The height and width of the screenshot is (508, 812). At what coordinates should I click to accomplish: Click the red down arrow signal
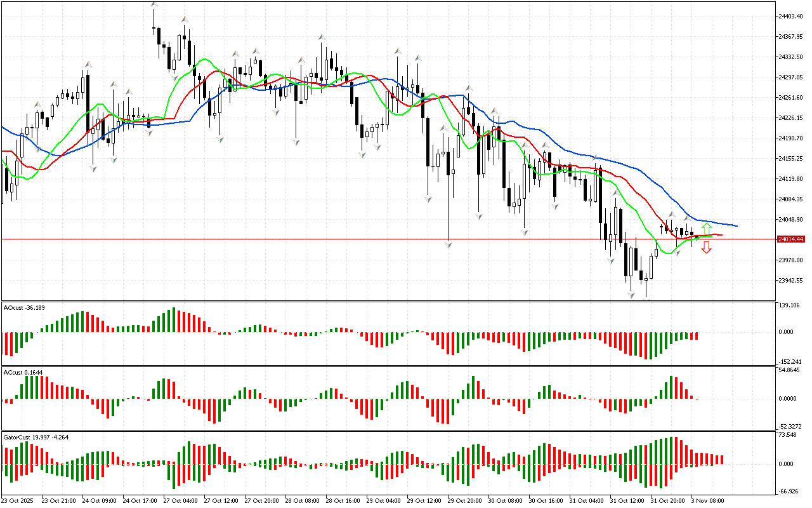[x=706, y=248]
